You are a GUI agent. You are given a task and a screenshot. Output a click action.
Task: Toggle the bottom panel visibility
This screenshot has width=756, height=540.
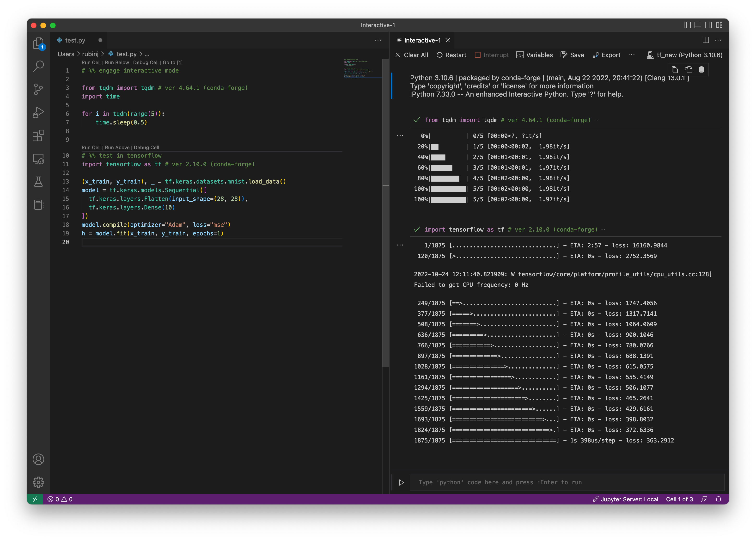point(697,25)
